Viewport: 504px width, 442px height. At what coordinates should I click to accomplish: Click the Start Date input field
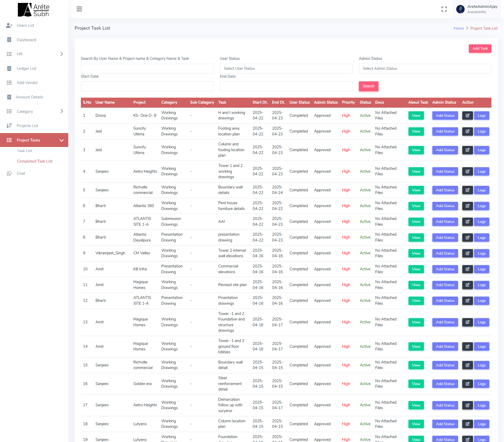(147, 86)
